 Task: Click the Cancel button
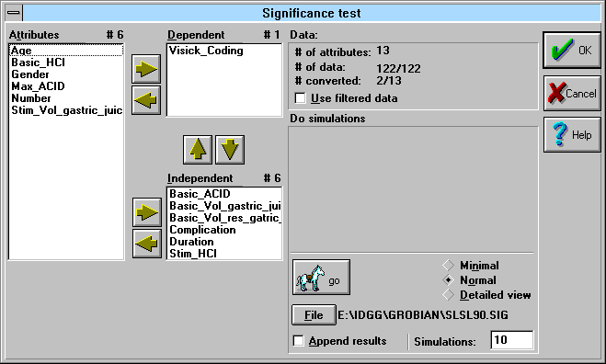[x=572, y=93]
